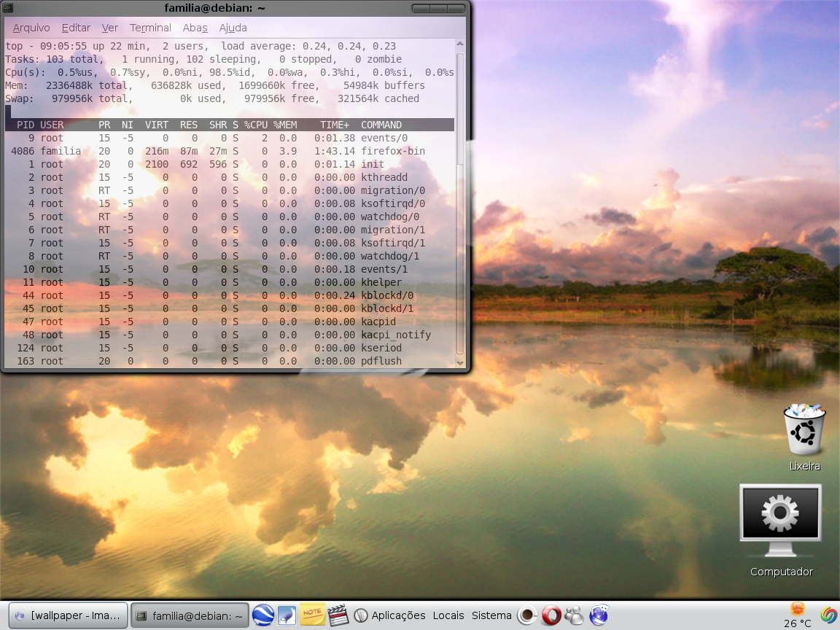Click the blue globe browser launcher

599,615
